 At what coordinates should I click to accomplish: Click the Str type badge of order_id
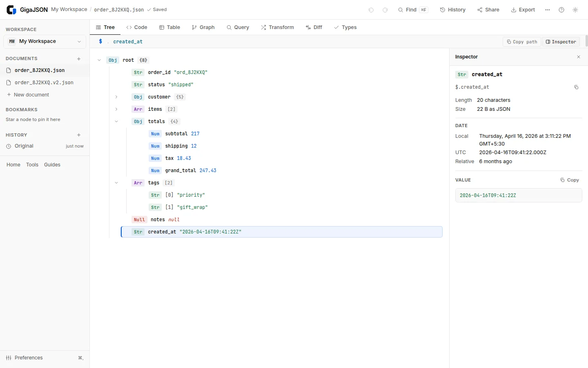point(138,72)
